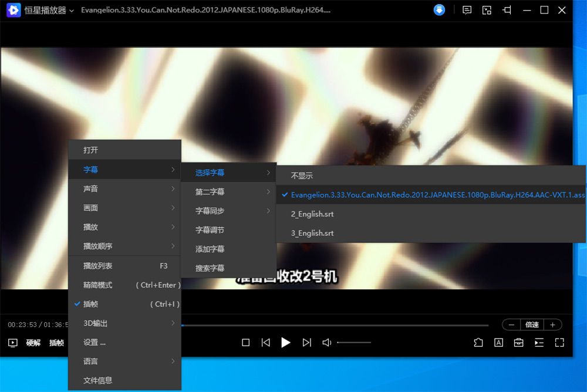Go to the previous video
This screenshot has width=587, height=392.
(266, 343)
